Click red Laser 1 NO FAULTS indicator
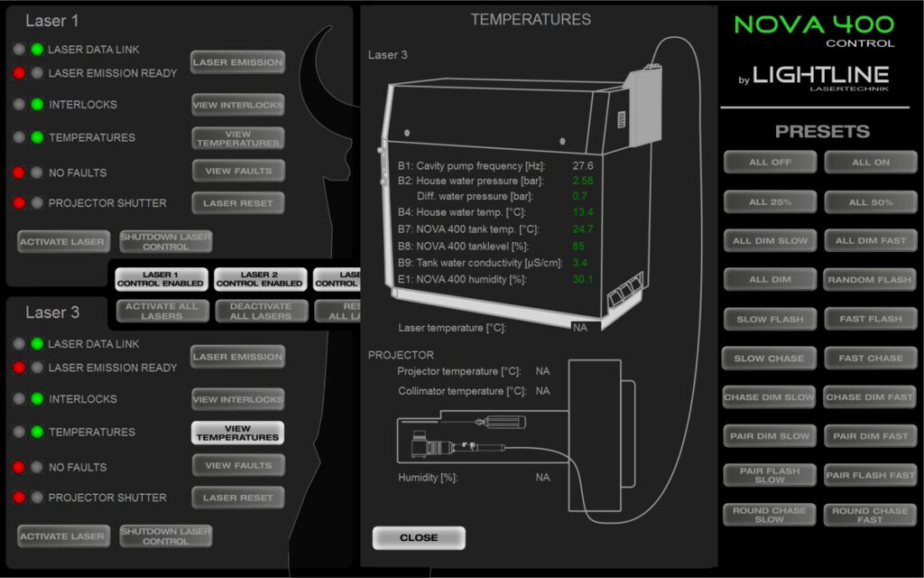This screenshot has width=924, height=578. [x=19, y=172]
